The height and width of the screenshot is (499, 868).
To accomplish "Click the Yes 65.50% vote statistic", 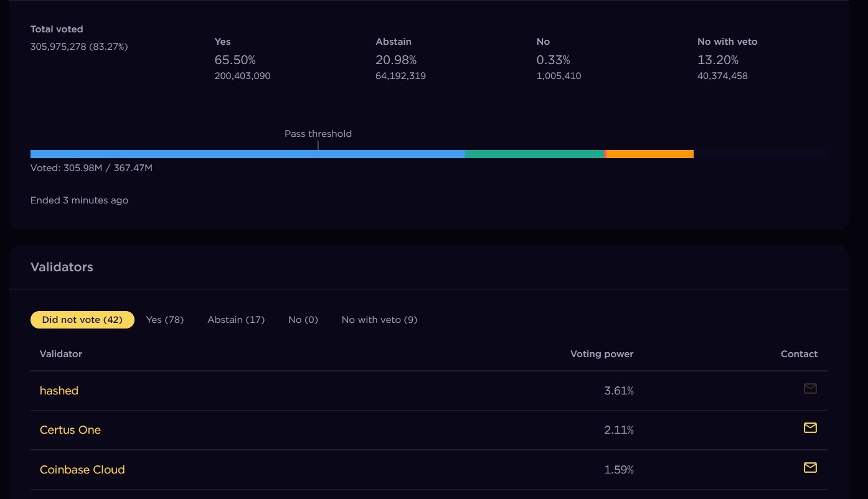I will tap(235, 60).
